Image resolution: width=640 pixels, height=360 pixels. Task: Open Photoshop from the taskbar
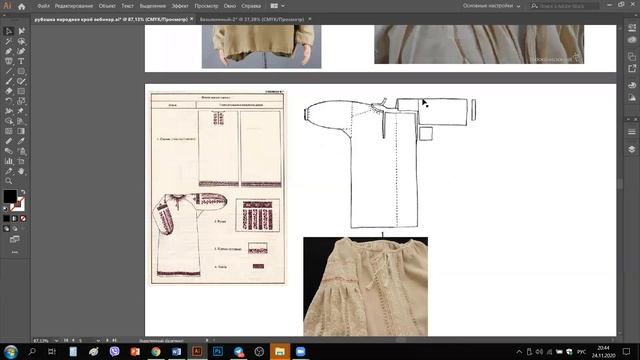click(x=218, y=351)
